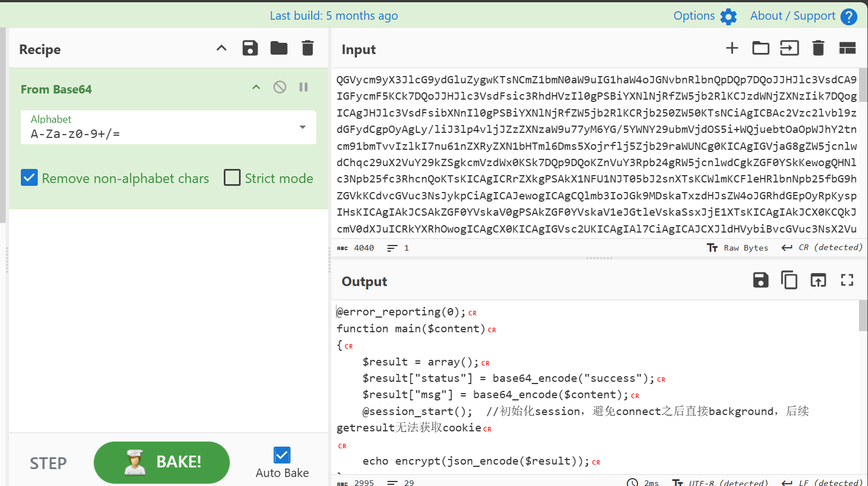
Task: Enable Strict mode checkbox
Action: (232, 178)
